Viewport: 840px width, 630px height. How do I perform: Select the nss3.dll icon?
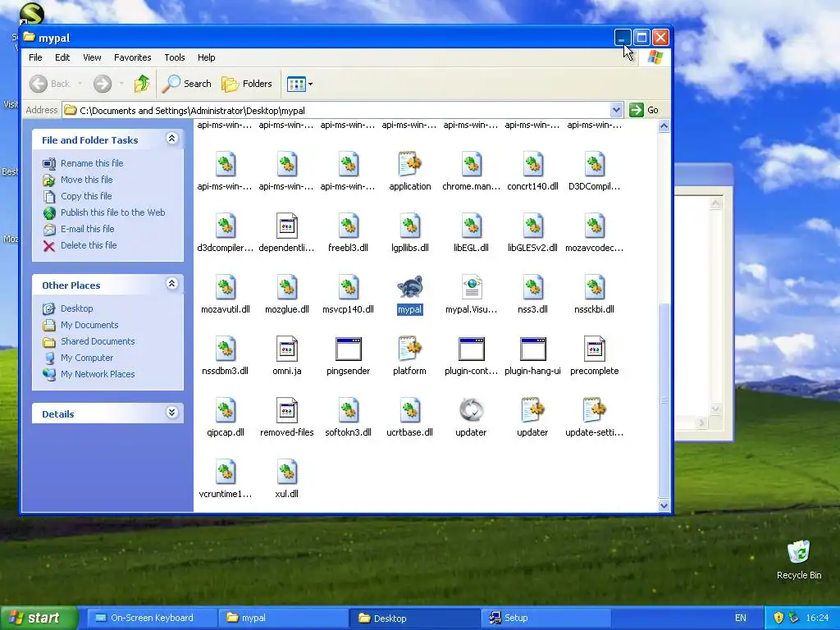click(532, 288)
